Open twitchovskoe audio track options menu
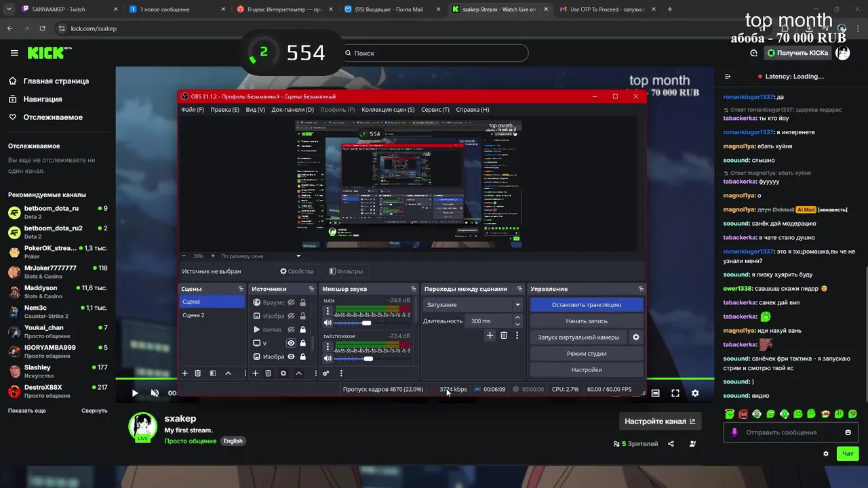 tap(328, 347)
